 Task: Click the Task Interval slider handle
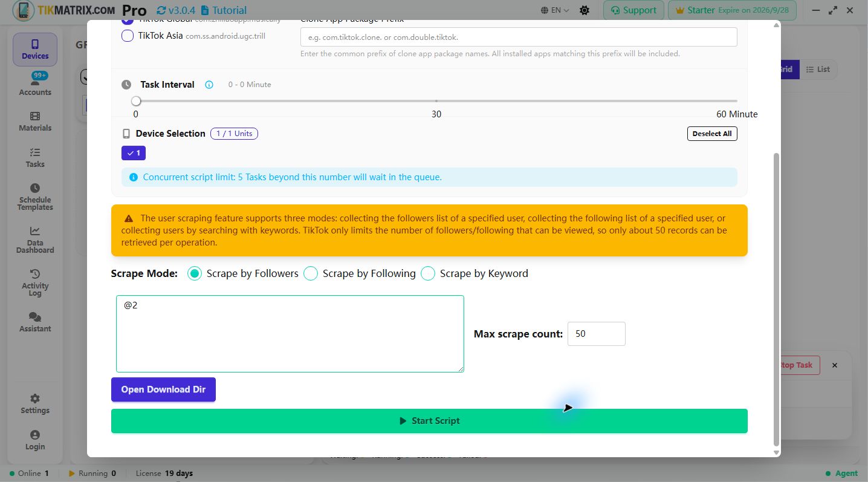point(136,101)
